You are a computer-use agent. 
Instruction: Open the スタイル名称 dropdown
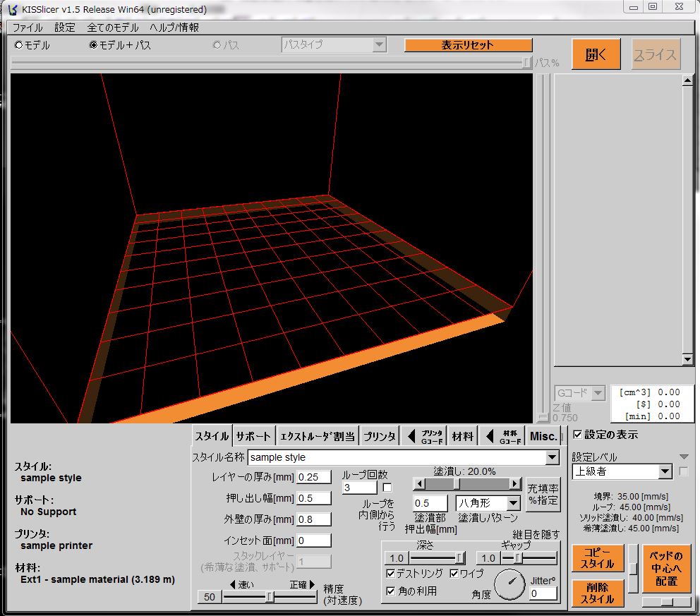click(553, 457)
